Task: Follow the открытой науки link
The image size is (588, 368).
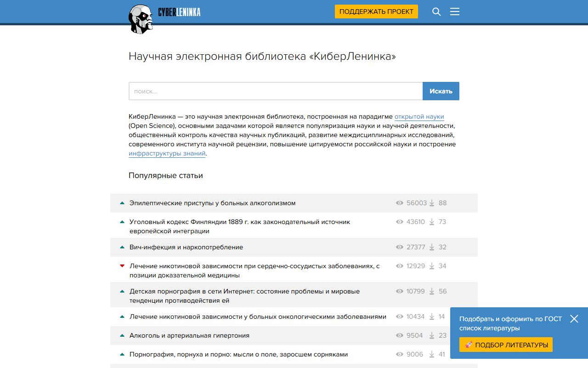Action: point(419,117)
